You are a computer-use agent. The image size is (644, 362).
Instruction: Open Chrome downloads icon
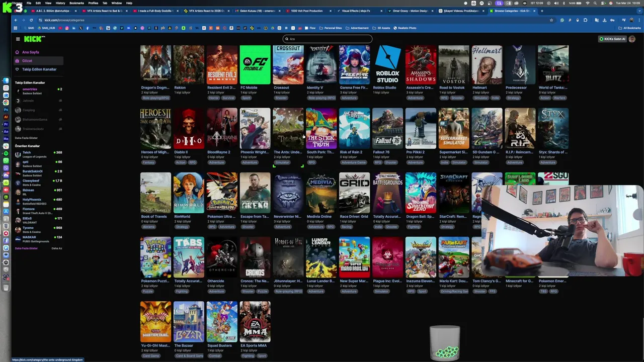pos(604,20)
